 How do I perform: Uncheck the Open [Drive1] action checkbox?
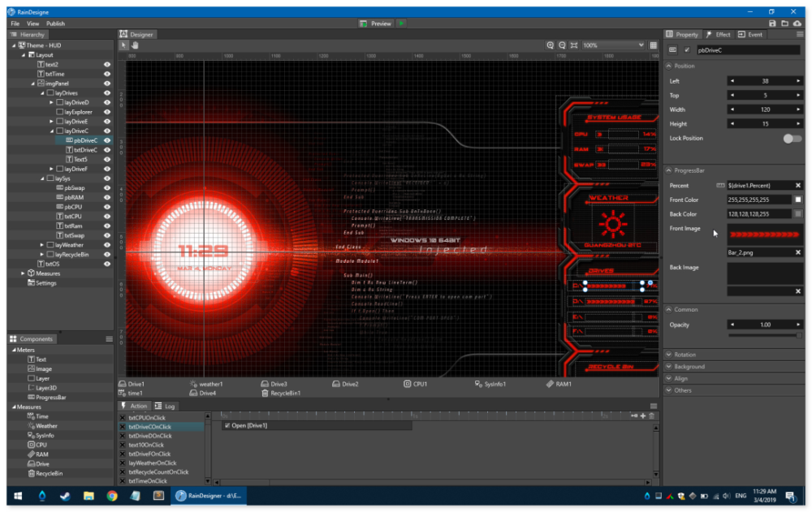tap(227, 425)
